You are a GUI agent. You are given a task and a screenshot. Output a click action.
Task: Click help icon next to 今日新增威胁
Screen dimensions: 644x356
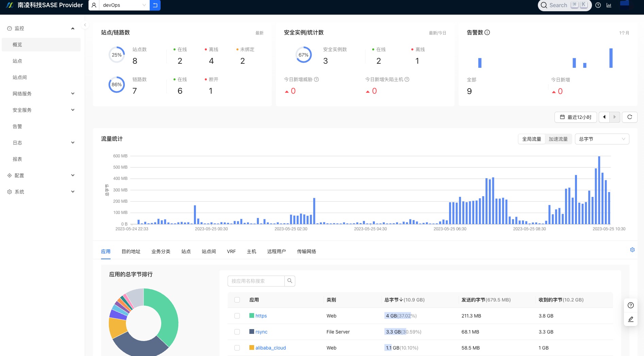click(x=316, y=79)
